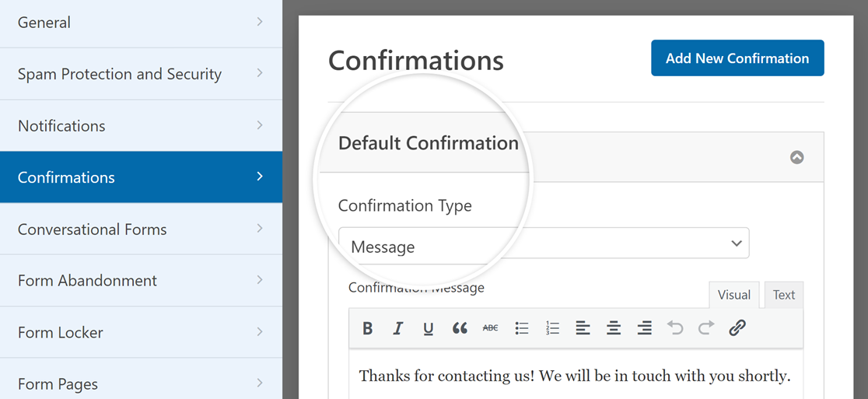Apply strikethrough with the ABC icon
Viewport: 868px width, 399px height.
[x=490, y=328]
